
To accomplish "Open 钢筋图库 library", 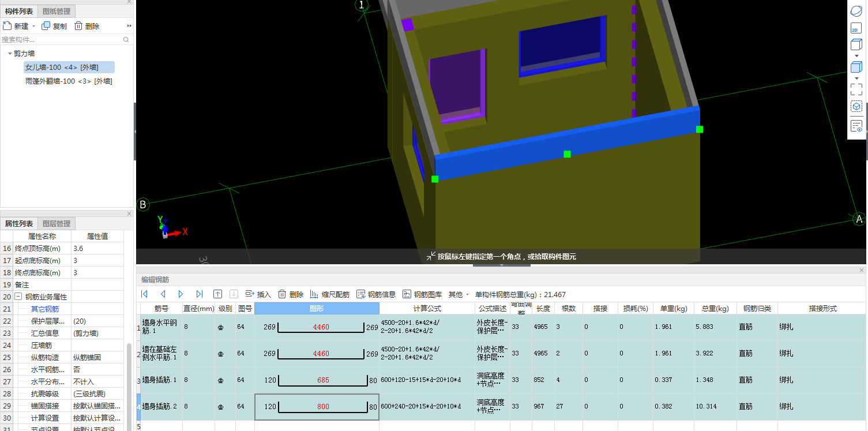I will coord(422,294).
